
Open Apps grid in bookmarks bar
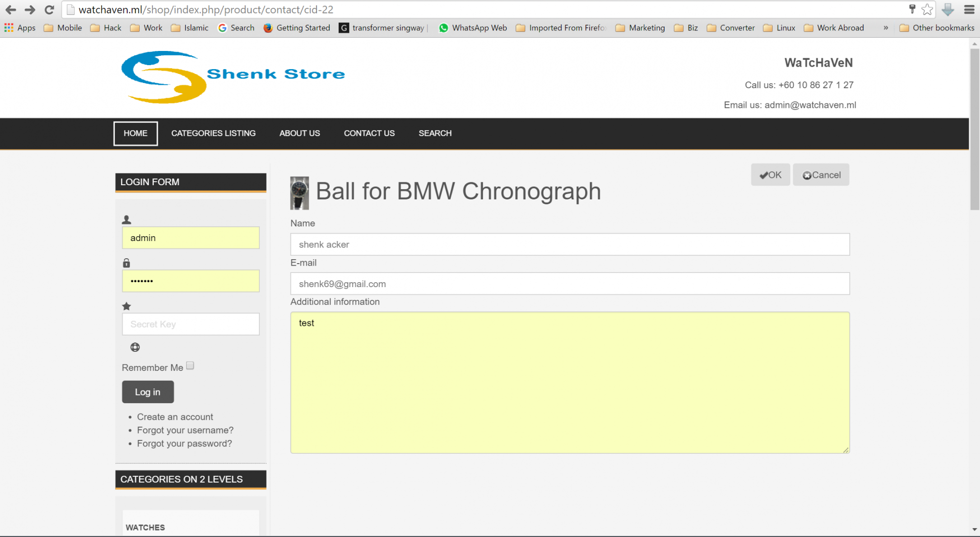[20, 28]
